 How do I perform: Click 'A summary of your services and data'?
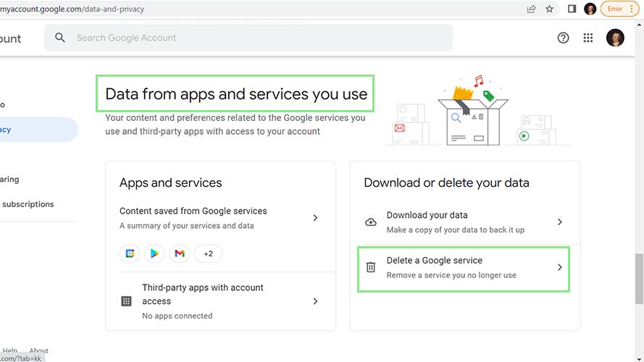tap(186, 226)
